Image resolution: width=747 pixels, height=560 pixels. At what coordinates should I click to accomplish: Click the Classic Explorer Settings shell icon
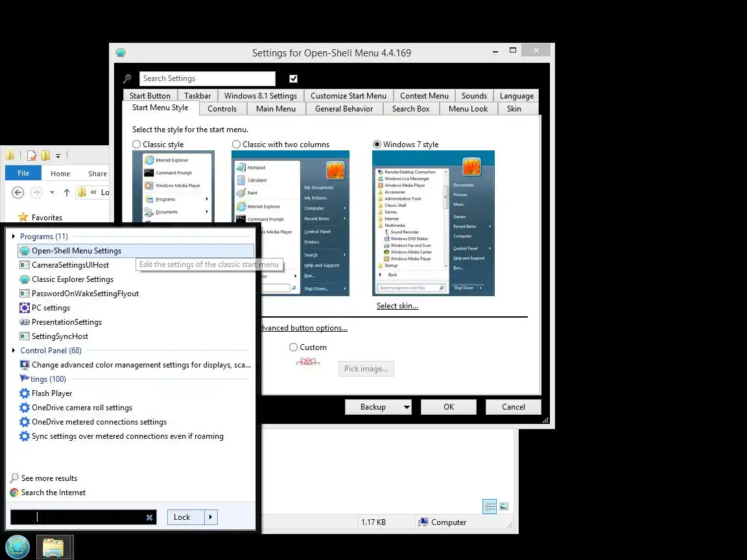pos(25,279)
